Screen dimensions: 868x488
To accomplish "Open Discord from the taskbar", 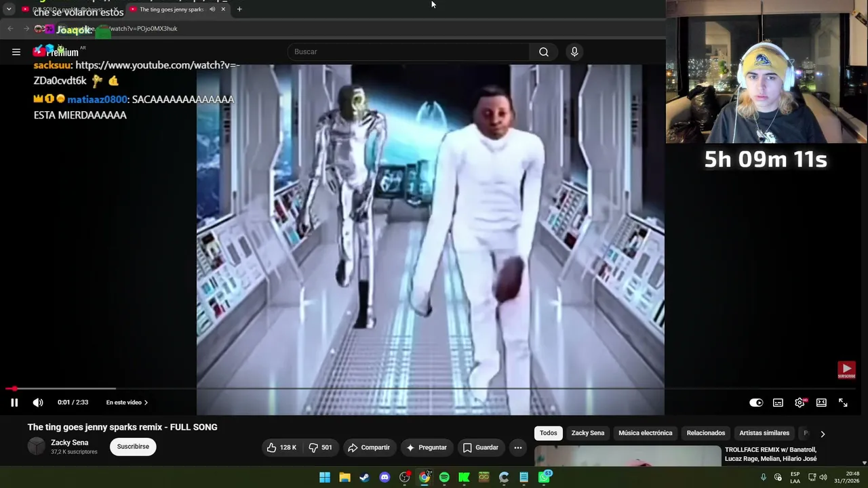I will (384, 477).
